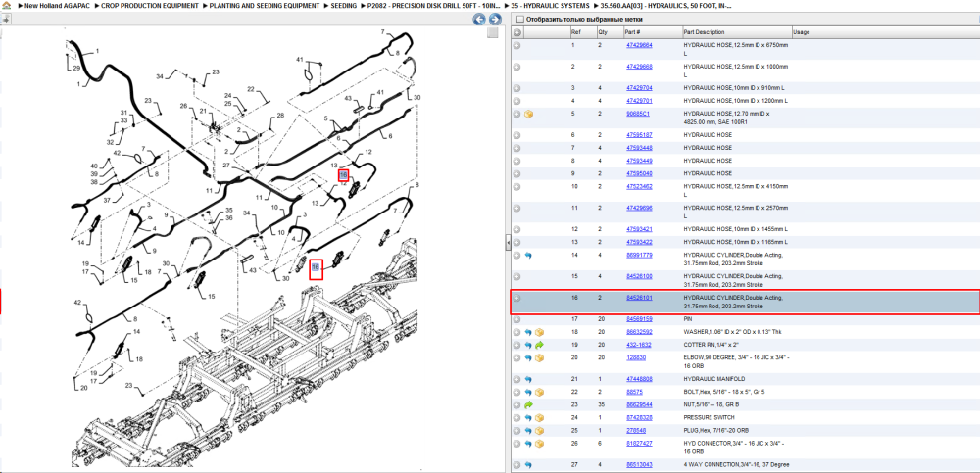Go to the home icon in breadcrumb
The image size is (980, 473).
(x=6, y=6)
